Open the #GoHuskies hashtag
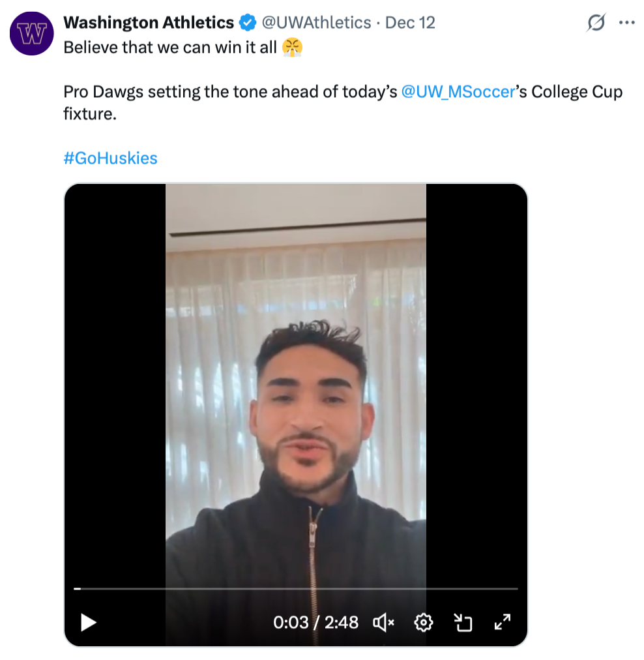The width and height of the screenshot is (644, 660). 110,158
